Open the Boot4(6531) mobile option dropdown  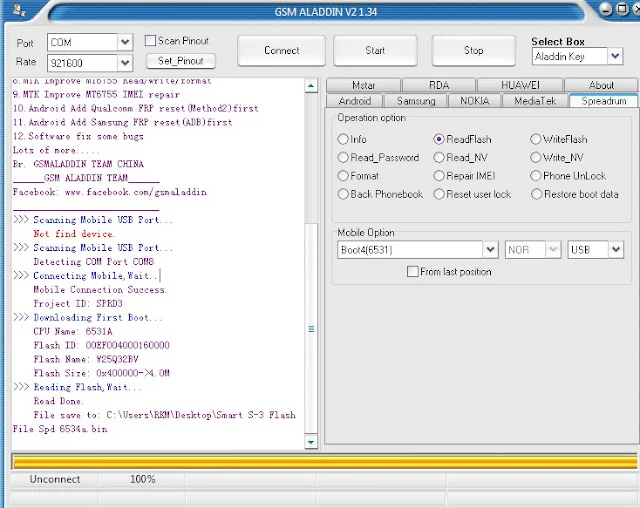click(490, 249)
